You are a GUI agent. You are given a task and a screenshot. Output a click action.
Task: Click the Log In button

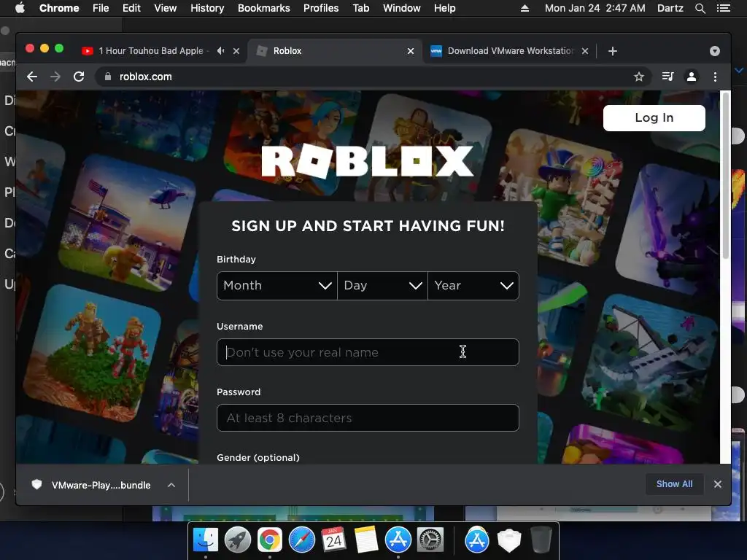point(654,117)
